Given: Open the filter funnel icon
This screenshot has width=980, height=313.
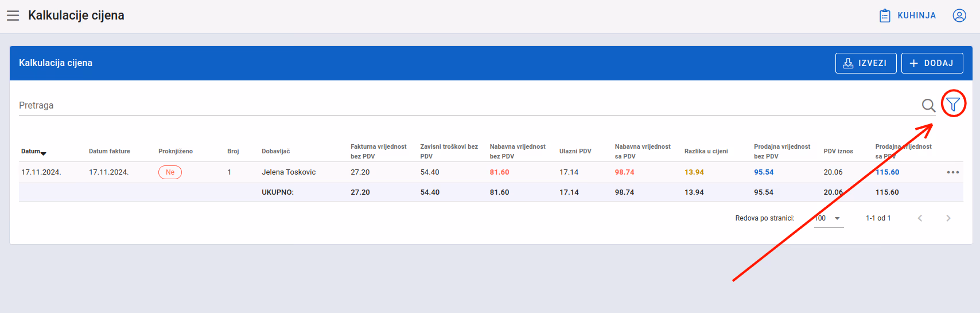Looking at the screenshot, I should (953, 104).
